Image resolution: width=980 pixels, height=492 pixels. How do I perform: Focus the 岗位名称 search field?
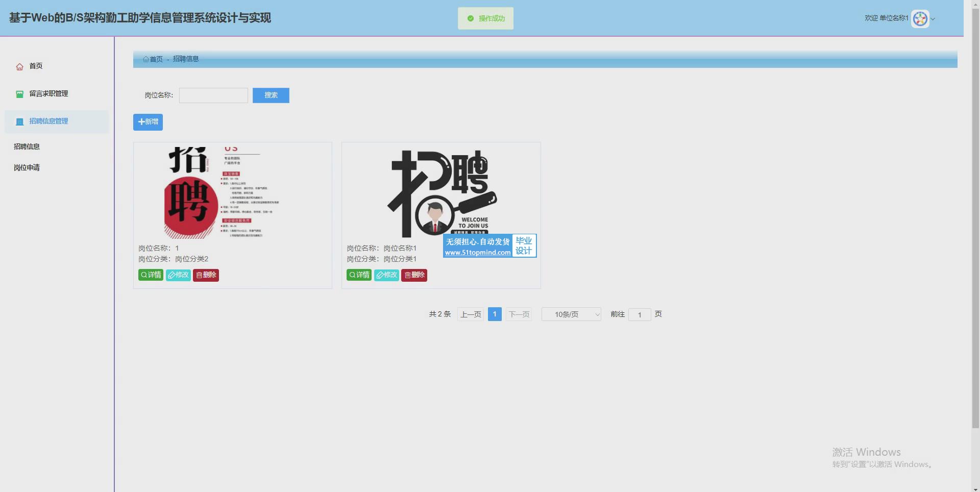(213, 95)
